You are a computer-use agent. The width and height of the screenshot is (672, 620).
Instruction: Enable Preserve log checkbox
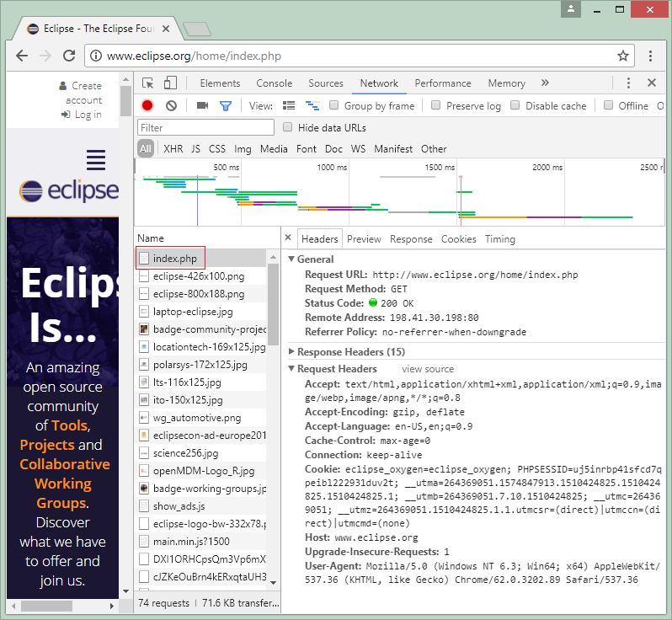435,105
